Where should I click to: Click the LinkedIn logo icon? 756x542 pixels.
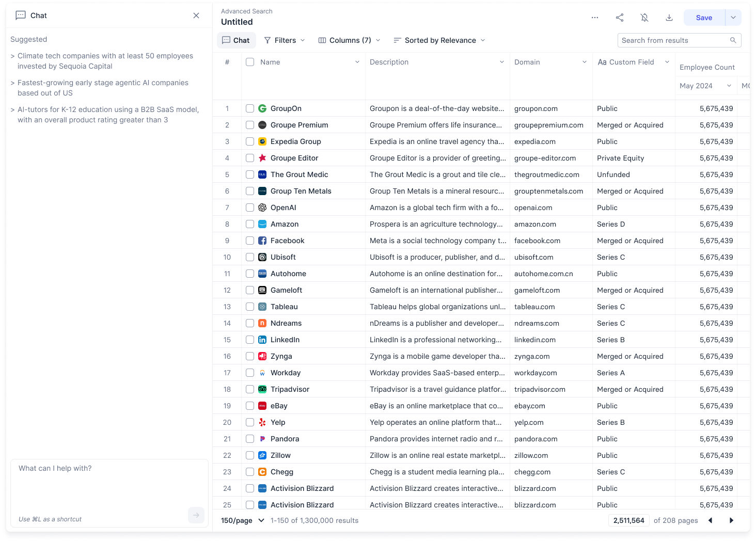[262, 340]
